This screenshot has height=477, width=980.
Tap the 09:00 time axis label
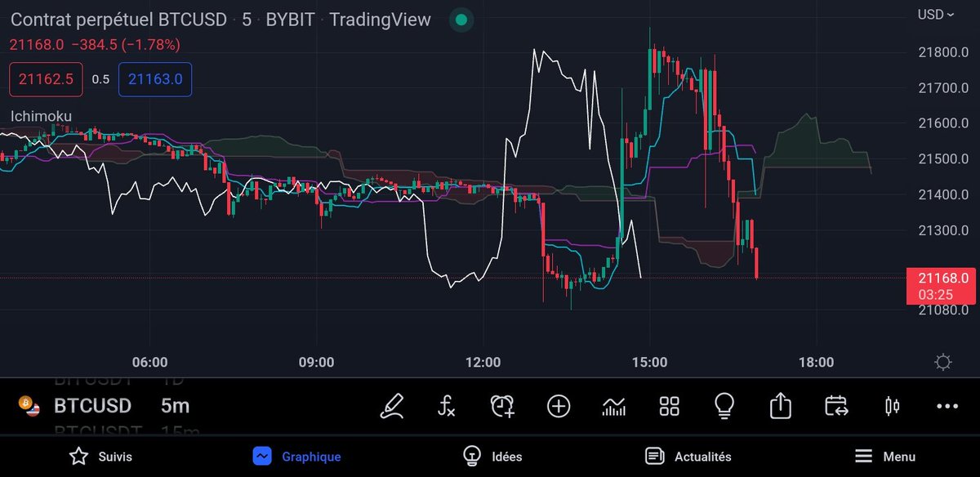pos(316,362)
